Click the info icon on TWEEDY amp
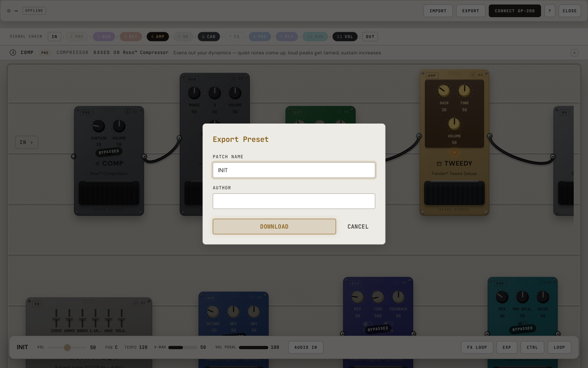 pos(473,74)
